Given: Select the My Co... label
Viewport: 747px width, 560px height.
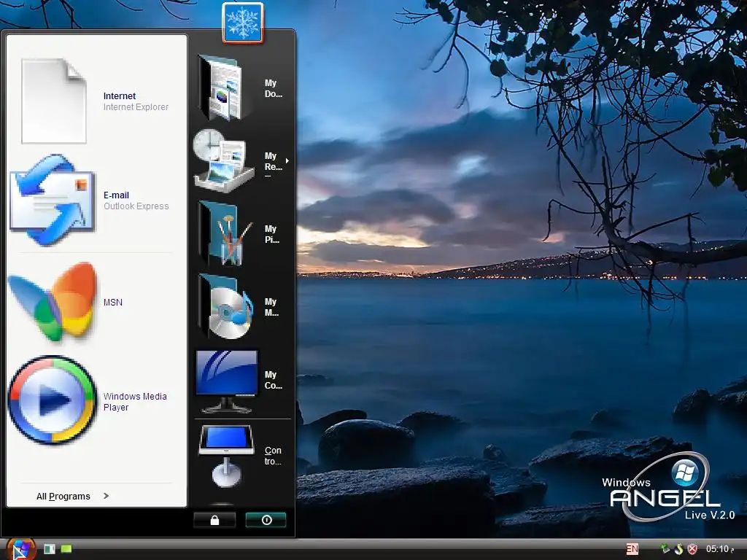Looking at the screenshot, I should [x=274, y=380].
